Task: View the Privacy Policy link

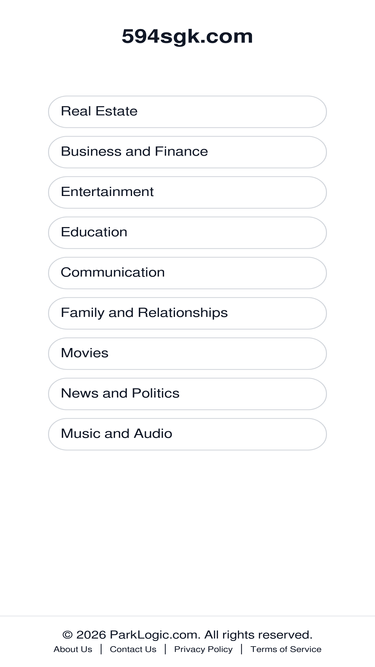Action: click(203, 649)
